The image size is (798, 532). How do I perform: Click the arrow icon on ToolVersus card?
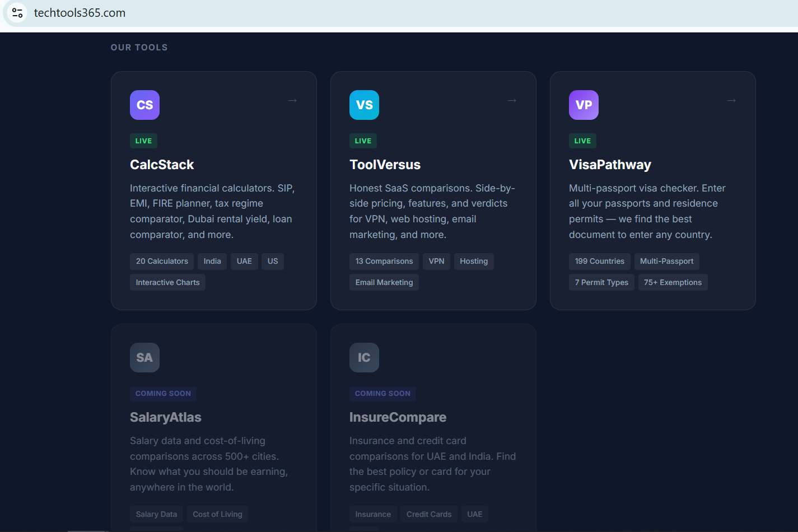tap(512, 100)
